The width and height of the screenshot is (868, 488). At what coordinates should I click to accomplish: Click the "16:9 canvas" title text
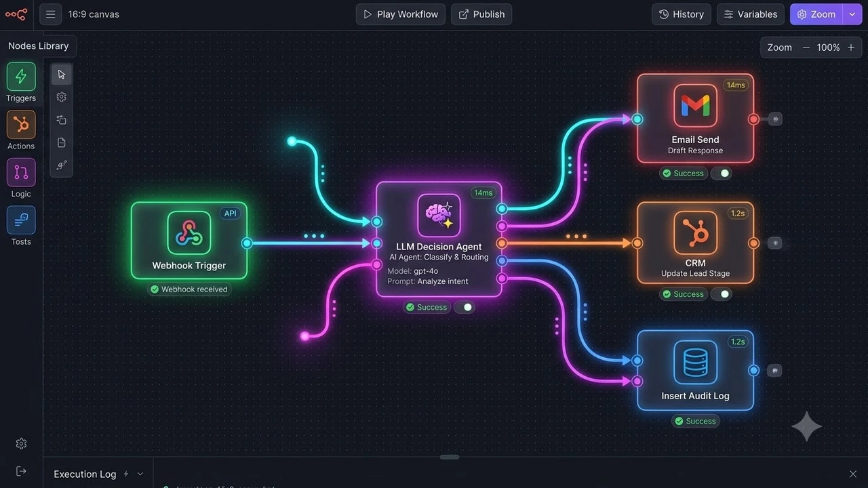click(94, 14)
